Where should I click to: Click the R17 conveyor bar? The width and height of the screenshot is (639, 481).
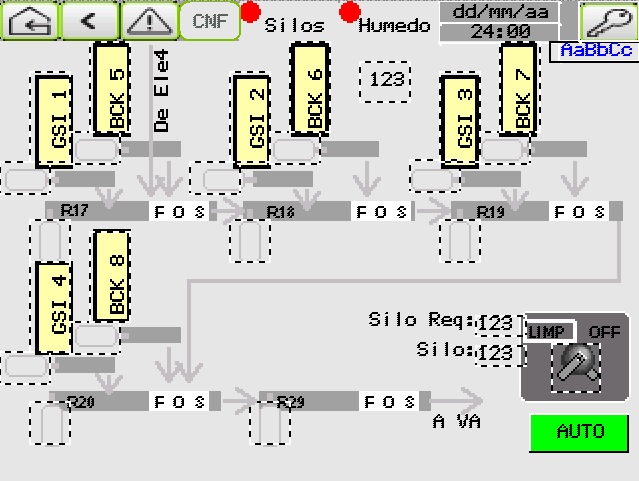[x=97, y=211]
